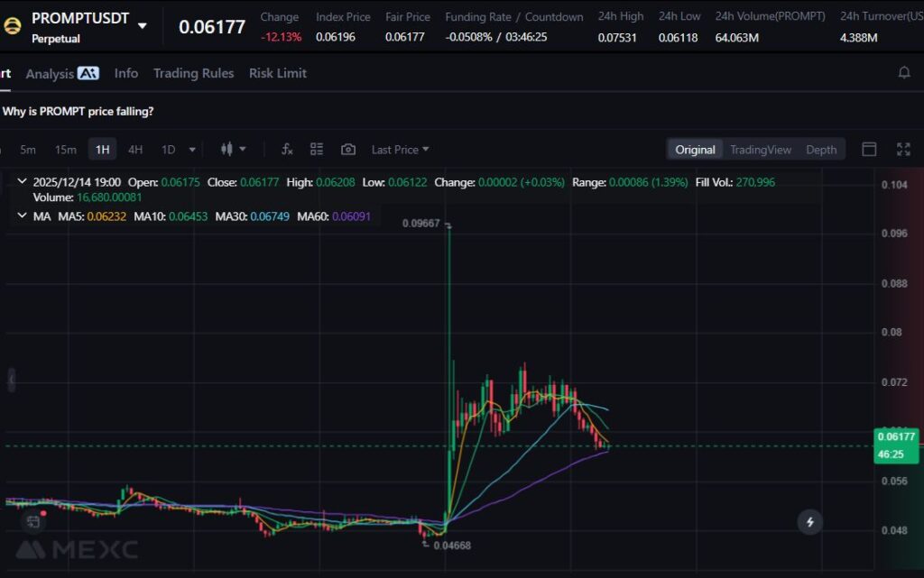Open the PROMPTUSDT pair selector dropdown

(x=143, y=25)
